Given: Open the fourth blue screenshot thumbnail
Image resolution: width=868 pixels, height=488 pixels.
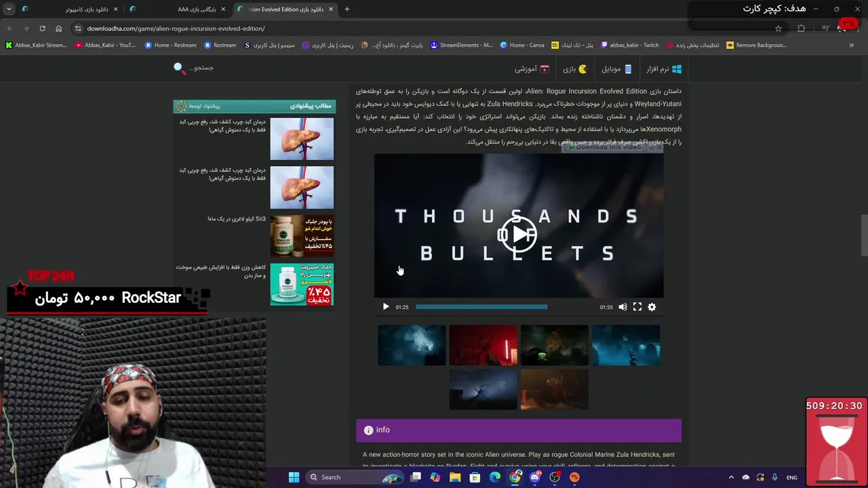Looking at the screenshot, I should click(626, 345).
